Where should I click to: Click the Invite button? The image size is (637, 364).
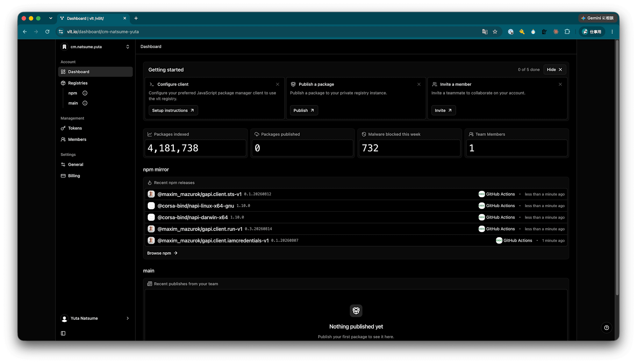pos(443,110)
